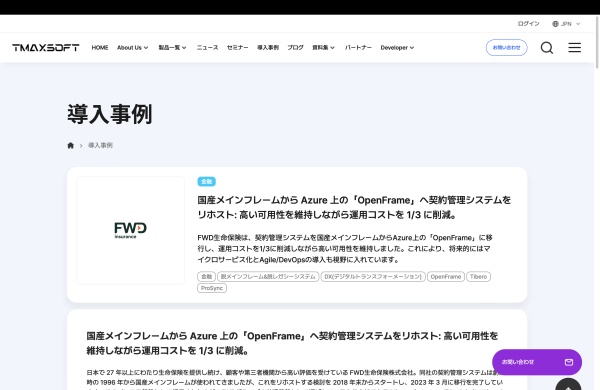Go to HOME in navigation
The width and height of the screenshot is (600, 390).
100,47
